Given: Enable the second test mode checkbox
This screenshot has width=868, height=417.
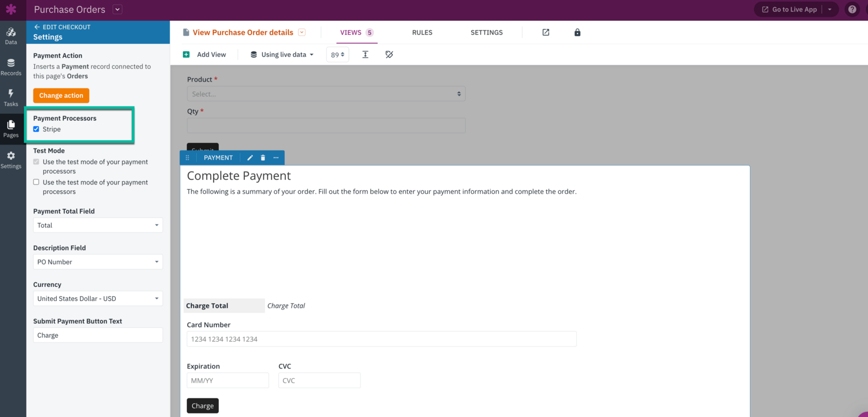Looking at the screenshot, I should coord(36,182).
